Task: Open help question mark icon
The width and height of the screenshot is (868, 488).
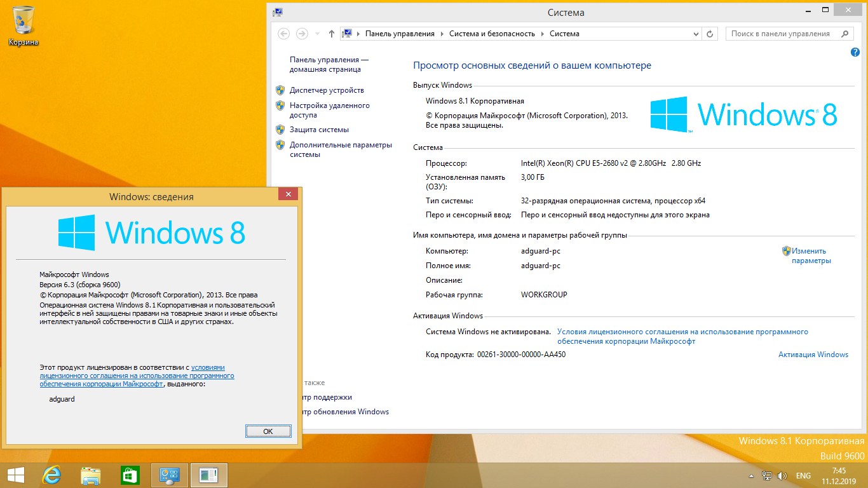Action: (855, 52)
